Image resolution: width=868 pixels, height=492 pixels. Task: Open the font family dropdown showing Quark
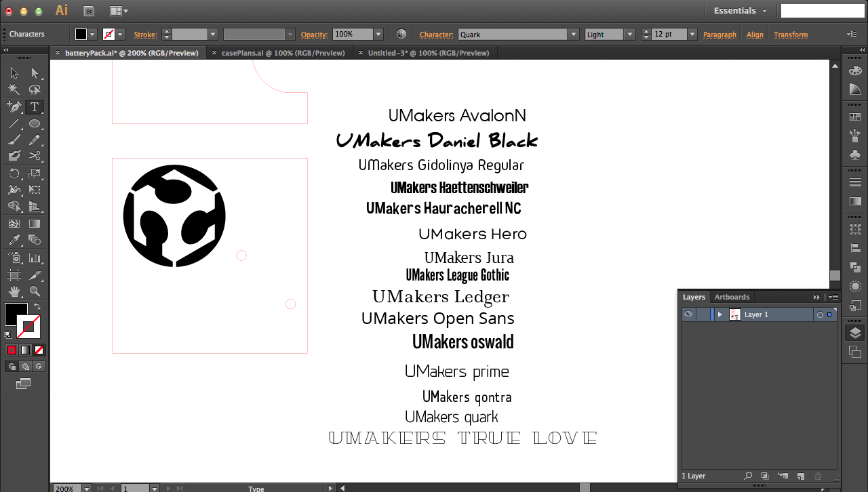[574, 34]
